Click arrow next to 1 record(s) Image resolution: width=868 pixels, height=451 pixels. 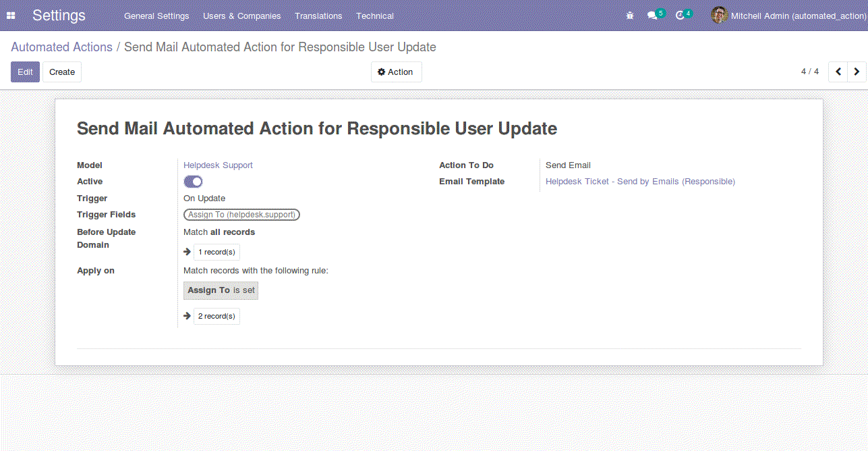pos(187,252)
